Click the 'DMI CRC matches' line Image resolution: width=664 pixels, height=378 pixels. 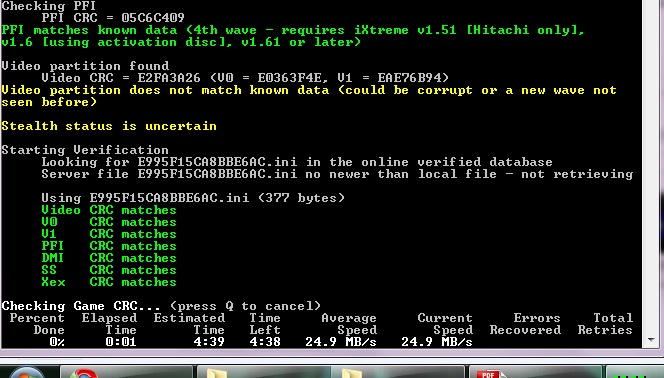[x=109, y=258]
